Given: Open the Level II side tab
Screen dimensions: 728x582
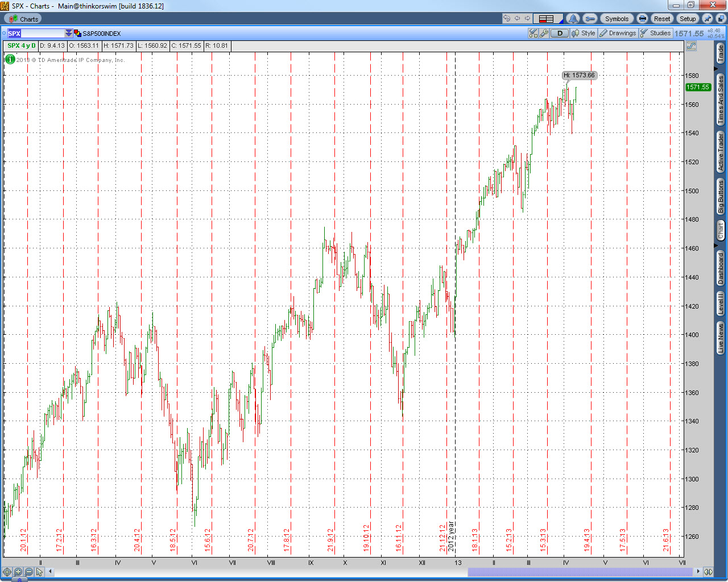Looking at the screenshot, I should pyautogui.click(x=721, y=304).
